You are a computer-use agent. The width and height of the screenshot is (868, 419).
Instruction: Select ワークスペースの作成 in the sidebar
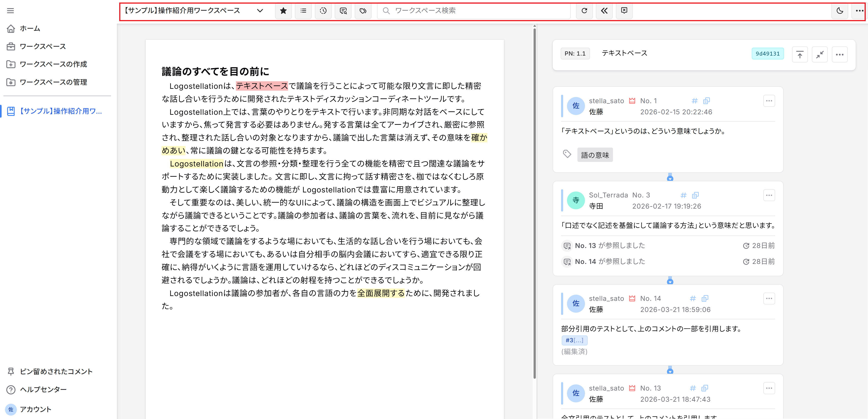click(x=46, y=64)
